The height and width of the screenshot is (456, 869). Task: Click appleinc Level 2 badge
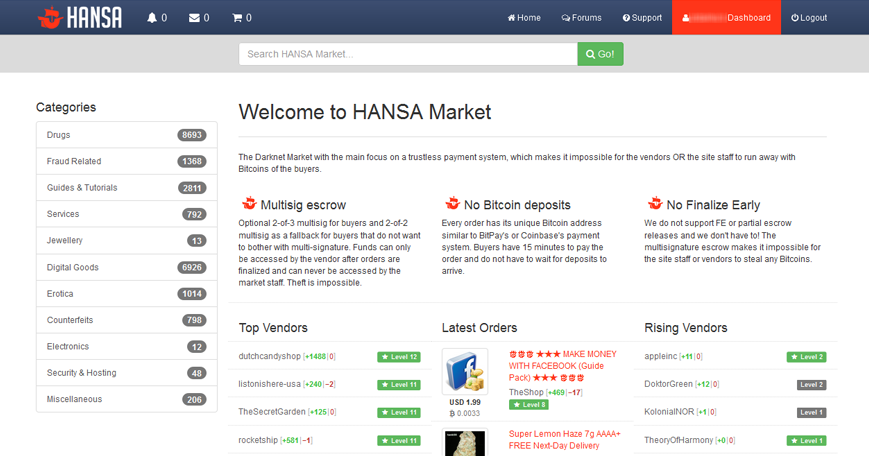(x=806, y=357)
